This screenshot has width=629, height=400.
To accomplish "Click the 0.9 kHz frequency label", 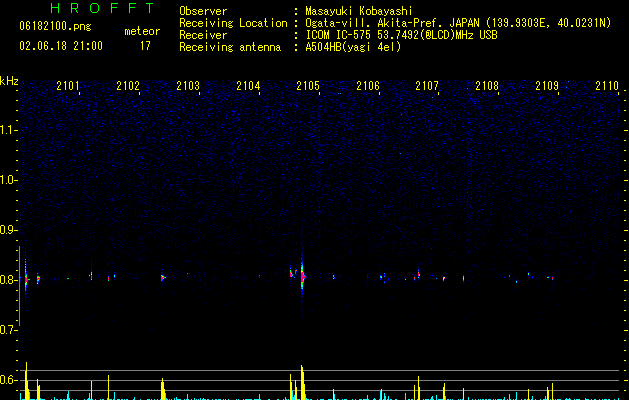I will 8,230.
